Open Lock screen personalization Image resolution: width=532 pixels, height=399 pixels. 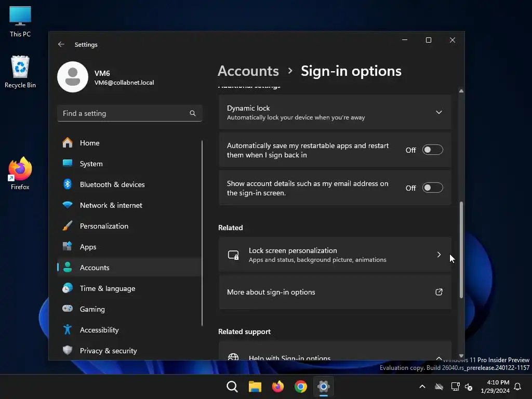(x=335, y=255)
